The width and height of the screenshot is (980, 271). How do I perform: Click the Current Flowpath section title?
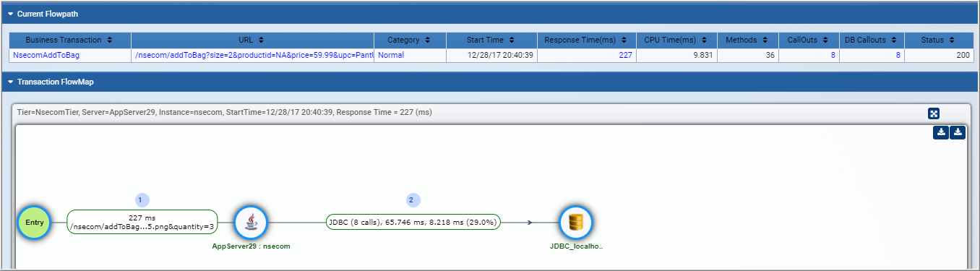48,14
